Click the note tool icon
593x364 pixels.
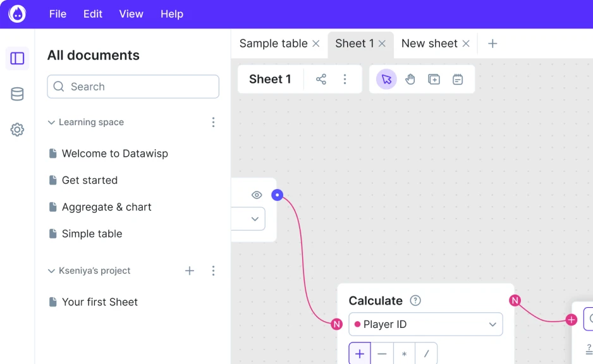(458, 80)
